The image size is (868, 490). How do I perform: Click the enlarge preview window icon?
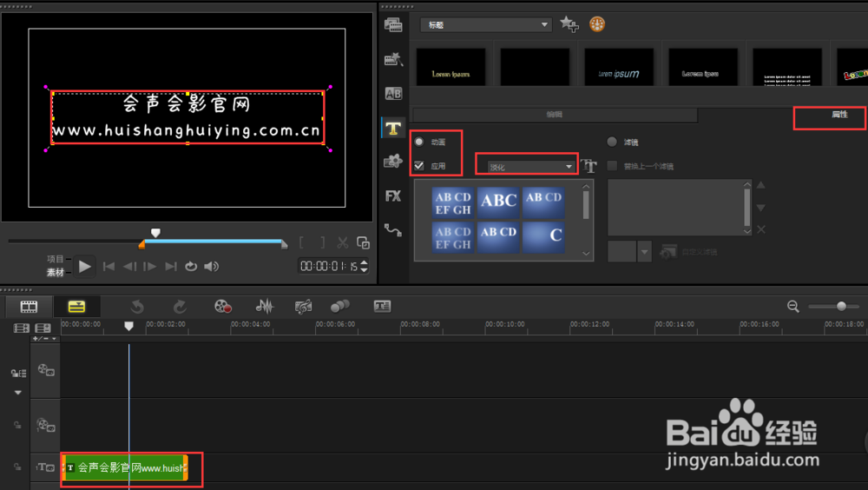(363, 242)
